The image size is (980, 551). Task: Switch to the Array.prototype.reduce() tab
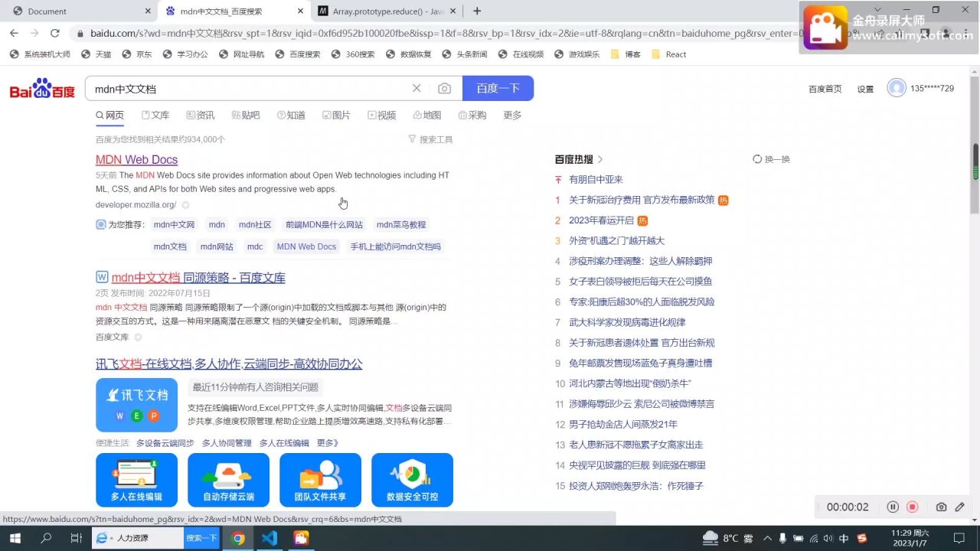(387, 11)
